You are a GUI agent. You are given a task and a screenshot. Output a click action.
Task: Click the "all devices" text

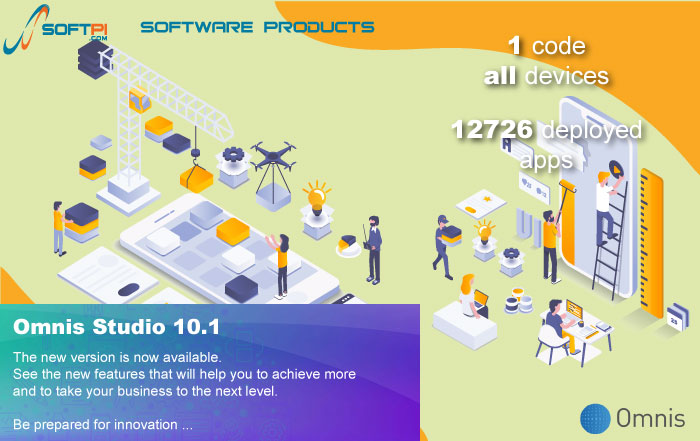(x=546, y=75)
